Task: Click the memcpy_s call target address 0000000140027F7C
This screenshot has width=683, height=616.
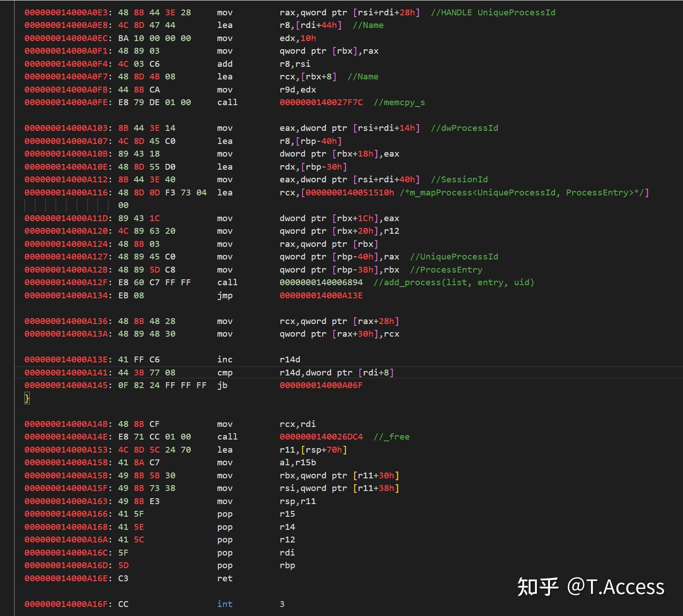Action: tap(321, 102)
